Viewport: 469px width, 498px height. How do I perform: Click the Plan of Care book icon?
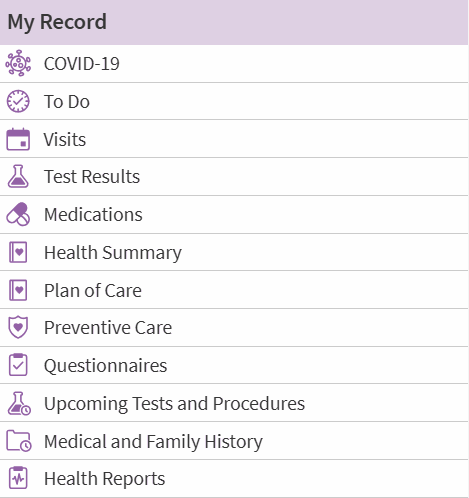[x=18, y=290]
